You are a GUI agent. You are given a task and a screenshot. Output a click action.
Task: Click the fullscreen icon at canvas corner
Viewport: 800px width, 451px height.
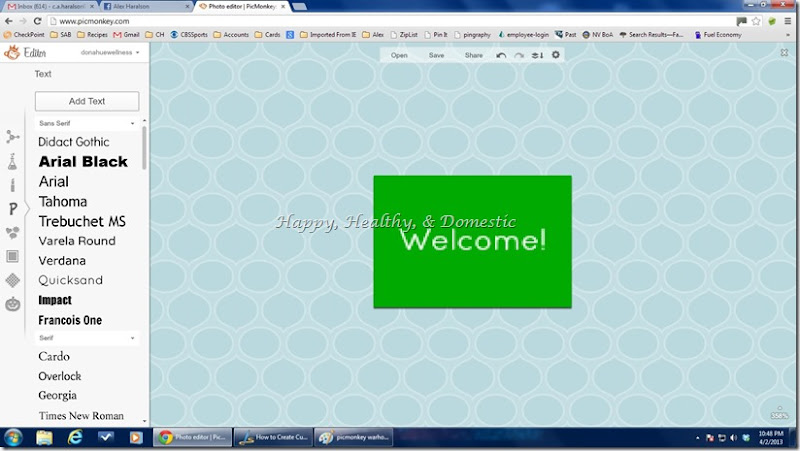784,53
